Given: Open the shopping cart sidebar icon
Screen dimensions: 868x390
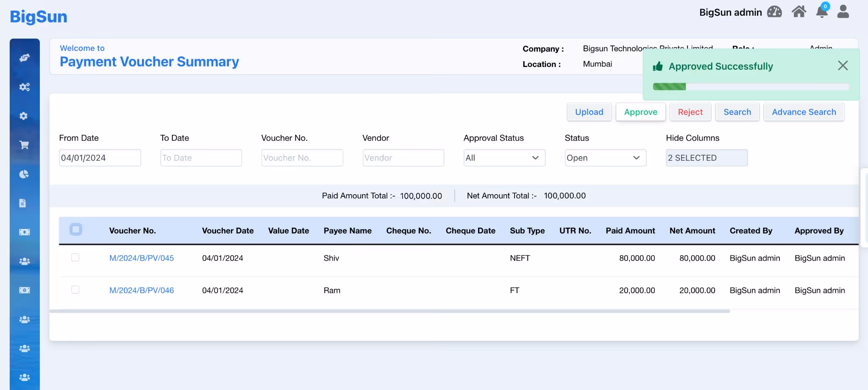Looking at the screenshot, I should point(25,145).
